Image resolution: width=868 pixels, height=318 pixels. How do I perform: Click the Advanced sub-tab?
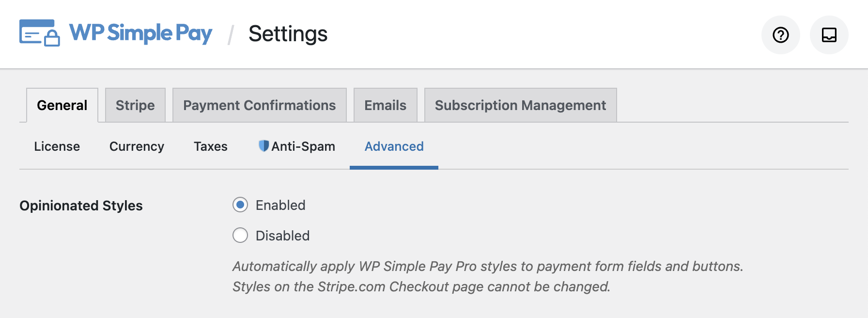click(x=394, y=146)
